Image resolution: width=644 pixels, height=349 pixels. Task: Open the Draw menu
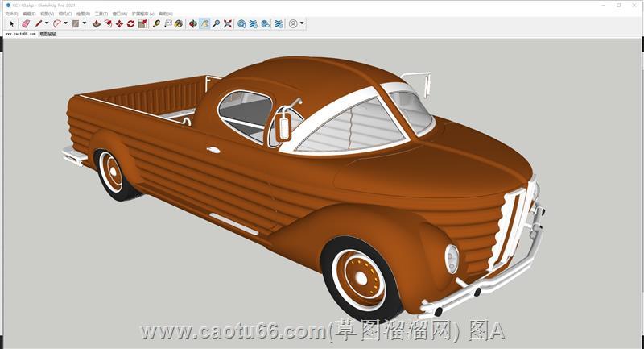click(x=83, y=14)
